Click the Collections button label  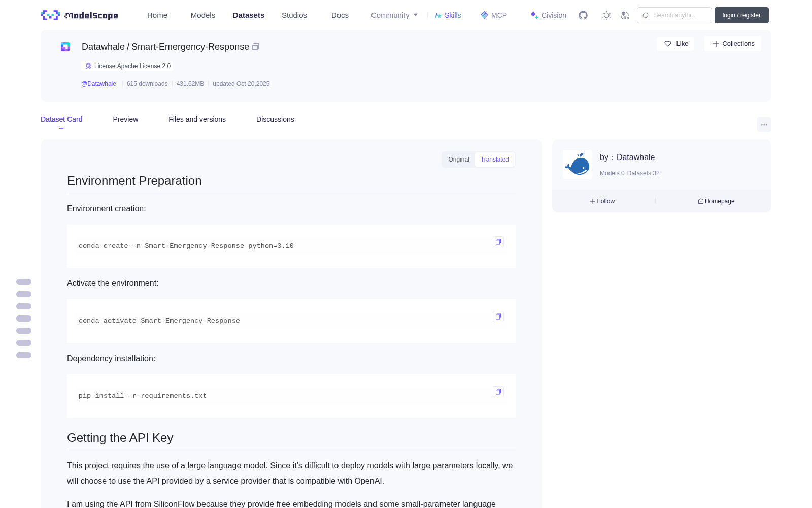click(738, 44)
